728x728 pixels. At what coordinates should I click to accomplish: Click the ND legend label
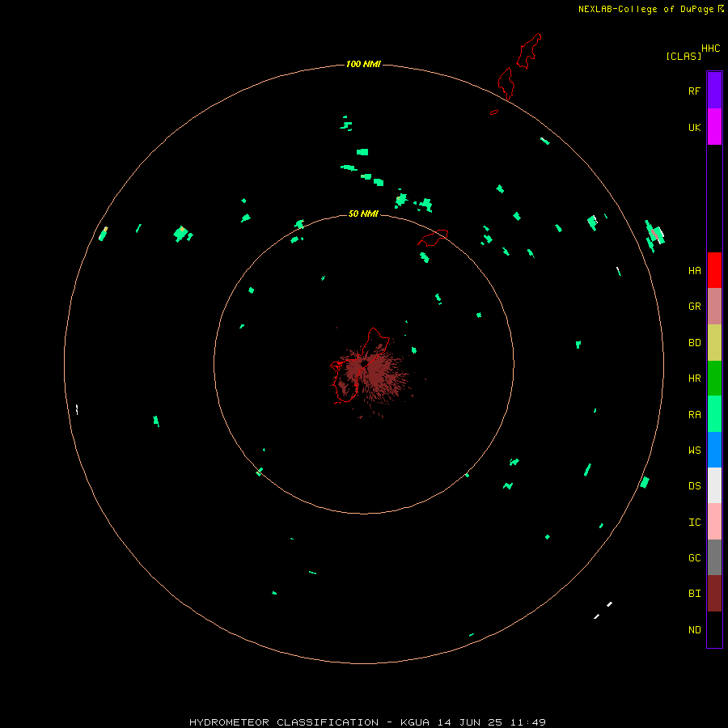point(694,630)
